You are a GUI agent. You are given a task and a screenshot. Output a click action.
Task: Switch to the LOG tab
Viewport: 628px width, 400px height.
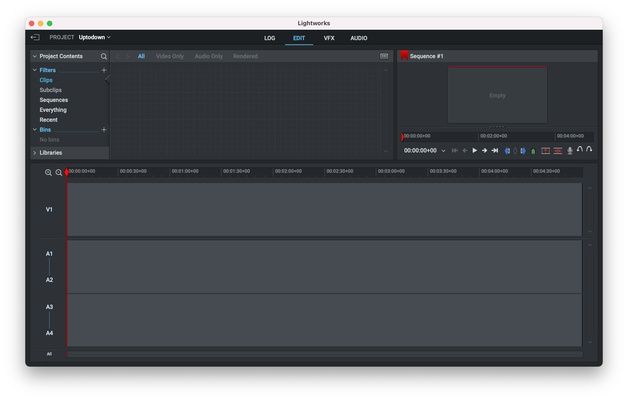coord(270,38)
